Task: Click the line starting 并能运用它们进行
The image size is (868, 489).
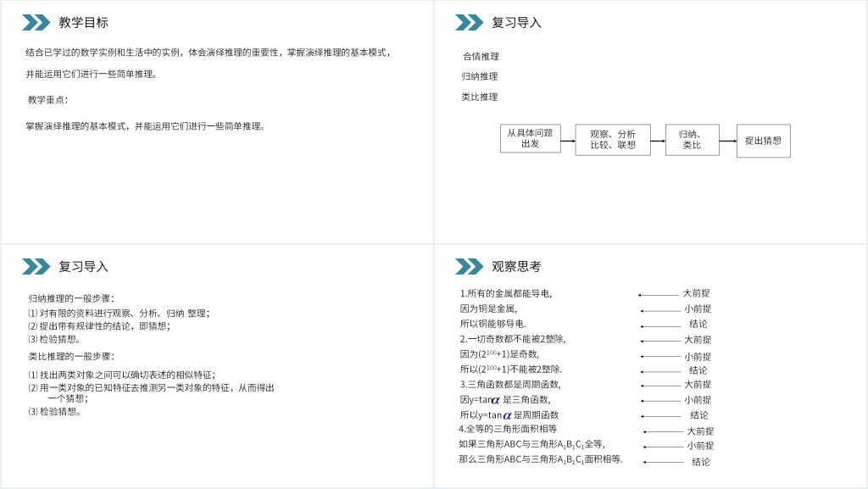Action: [x=92, y=74]
